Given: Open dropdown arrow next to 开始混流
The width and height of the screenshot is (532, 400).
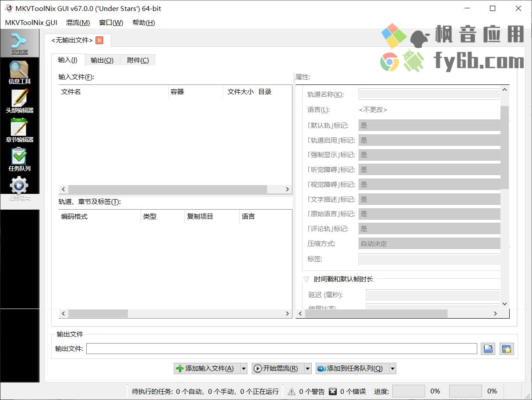Looking at the screenshot, I should pos(308,368).
